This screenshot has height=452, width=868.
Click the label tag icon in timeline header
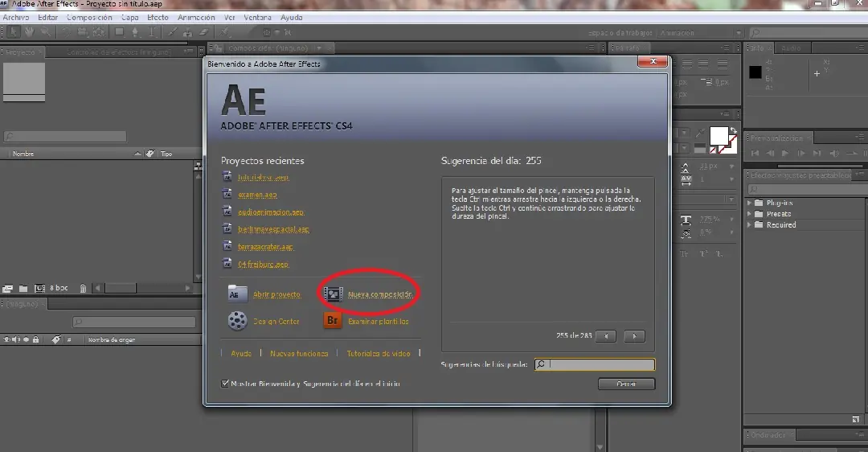coord(56,339)
